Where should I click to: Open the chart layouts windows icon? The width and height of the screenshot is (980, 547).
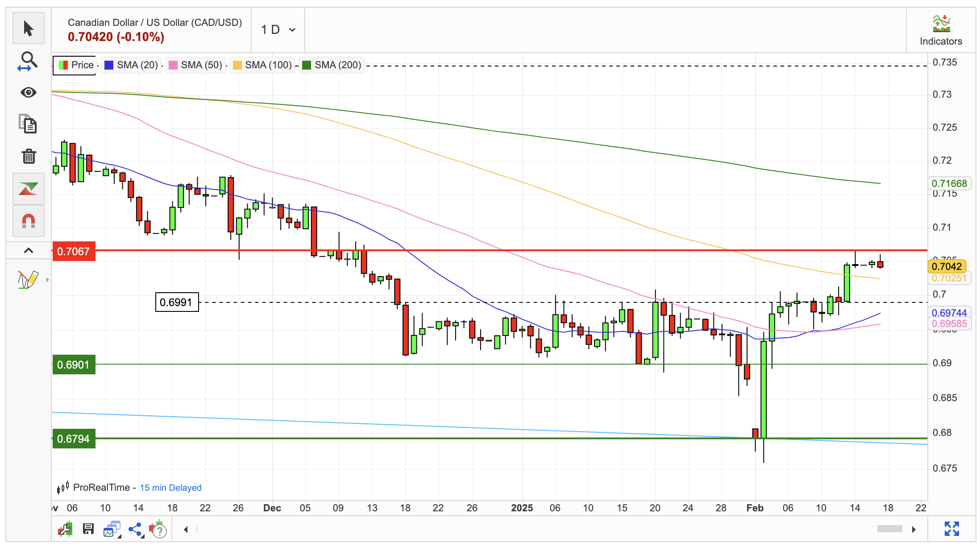[112, 530]
